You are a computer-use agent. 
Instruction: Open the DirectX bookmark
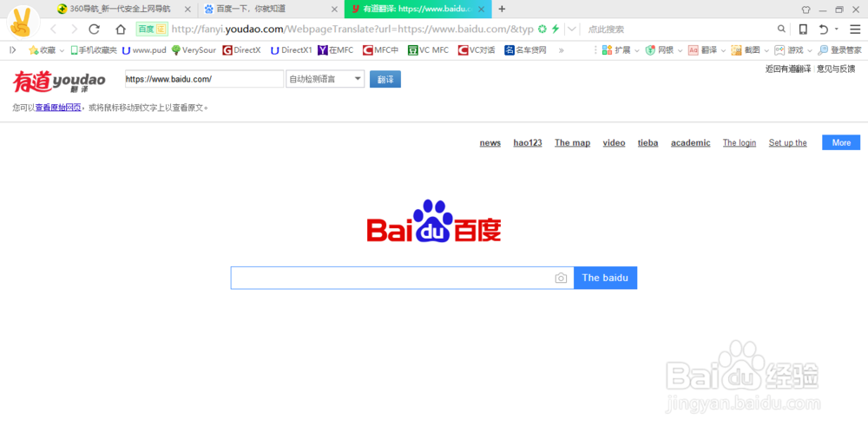coord(241,49)
